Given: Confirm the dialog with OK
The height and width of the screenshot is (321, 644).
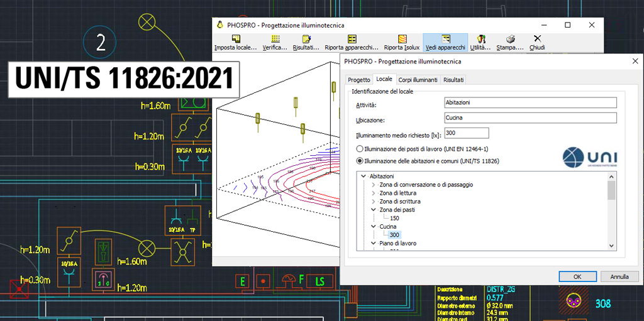Looking at the screenshot, I should pos(577,276).
